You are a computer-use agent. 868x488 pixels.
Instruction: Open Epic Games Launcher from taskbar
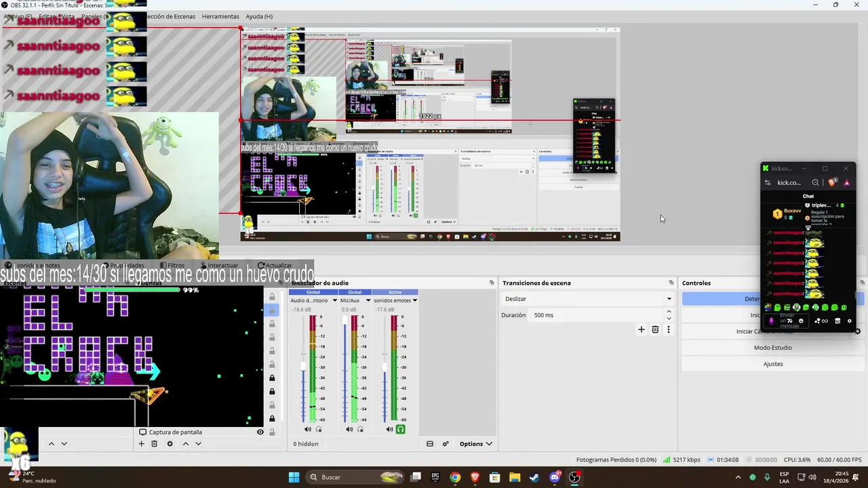(435, 477)
